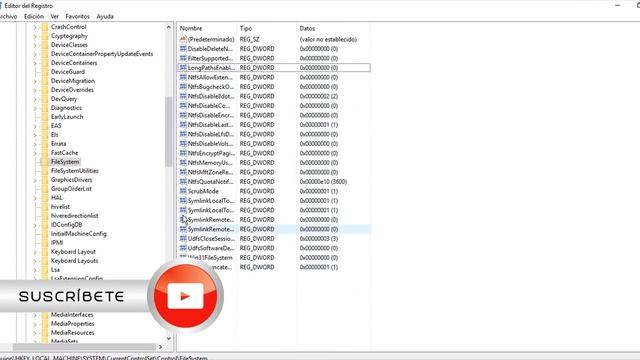Click the DisableDeleteN... DWORD icon

[x=183, y=49]
